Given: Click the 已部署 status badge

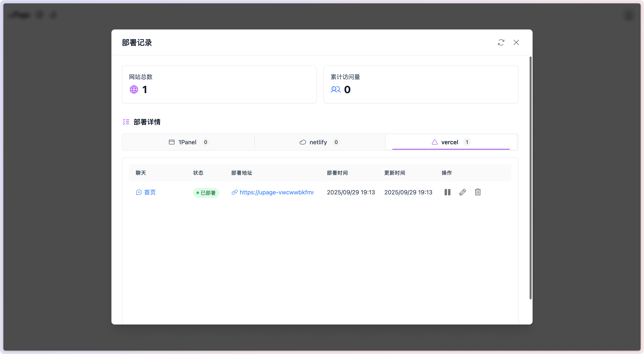Looking at the screenshot, I should (x=206, y=193).
